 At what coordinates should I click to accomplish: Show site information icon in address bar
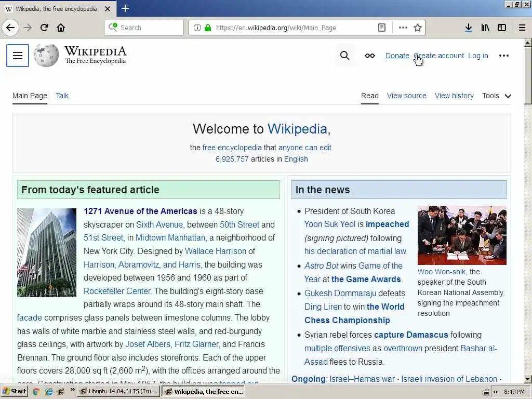197,28
